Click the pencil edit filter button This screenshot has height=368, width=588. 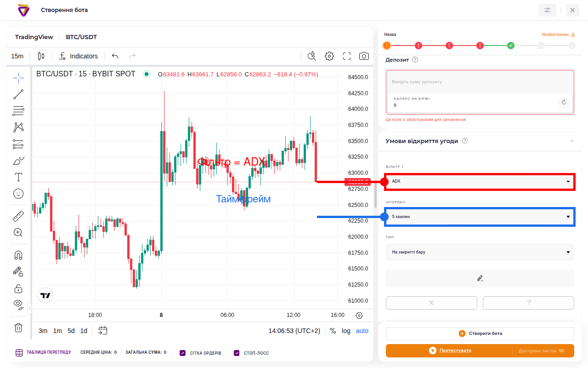tap(480, 278)
